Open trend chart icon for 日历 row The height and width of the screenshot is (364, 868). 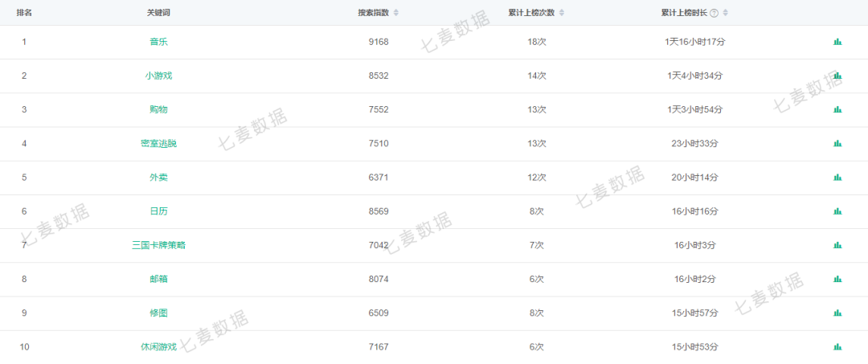click(x=837, y=211)
